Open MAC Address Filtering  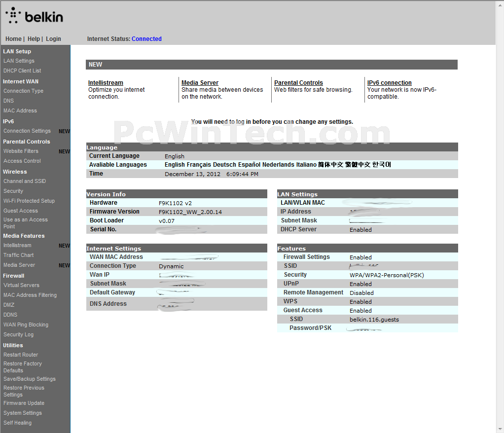tap(30, 295)
